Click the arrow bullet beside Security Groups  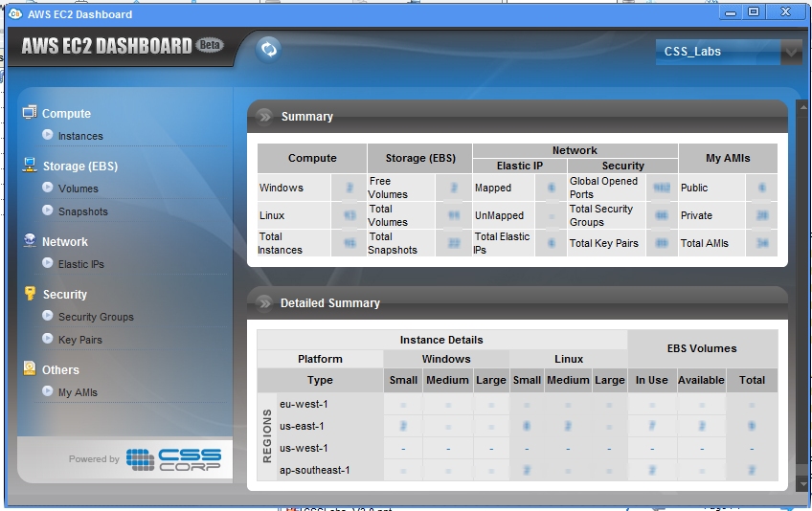coord(48,316)
